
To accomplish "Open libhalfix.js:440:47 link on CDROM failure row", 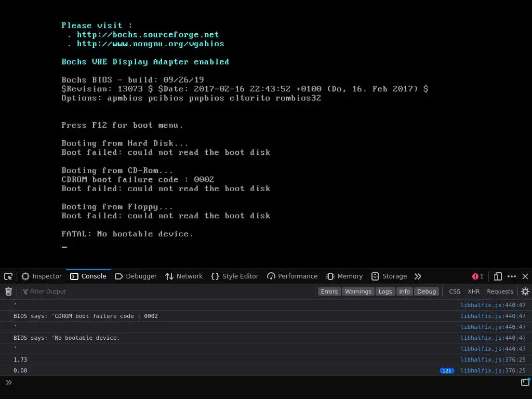I will tap(493, 316).
